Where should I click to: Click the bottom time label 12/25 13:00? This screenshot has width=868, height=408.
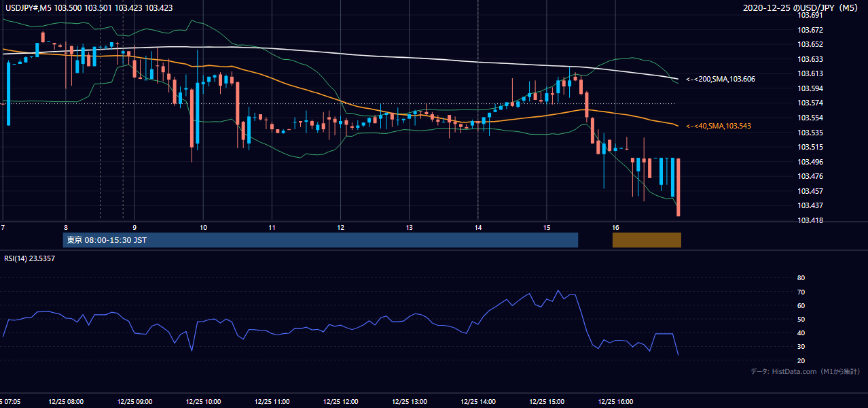(409, 402)
